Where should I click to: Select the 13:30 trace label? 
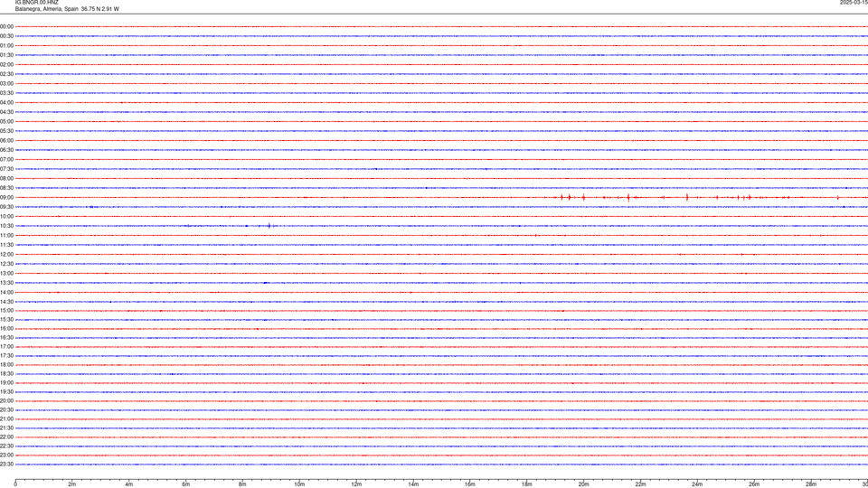point(6,283)
